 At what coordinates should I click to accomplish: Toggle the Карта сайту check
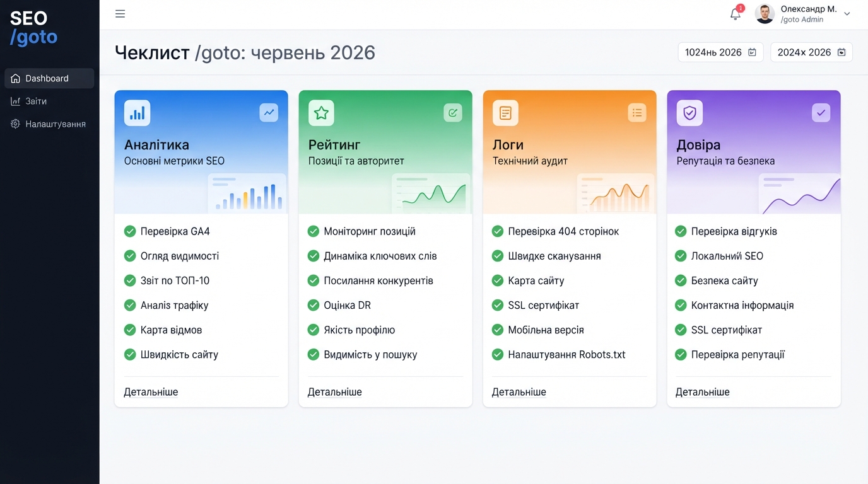(x=498, y=280)
